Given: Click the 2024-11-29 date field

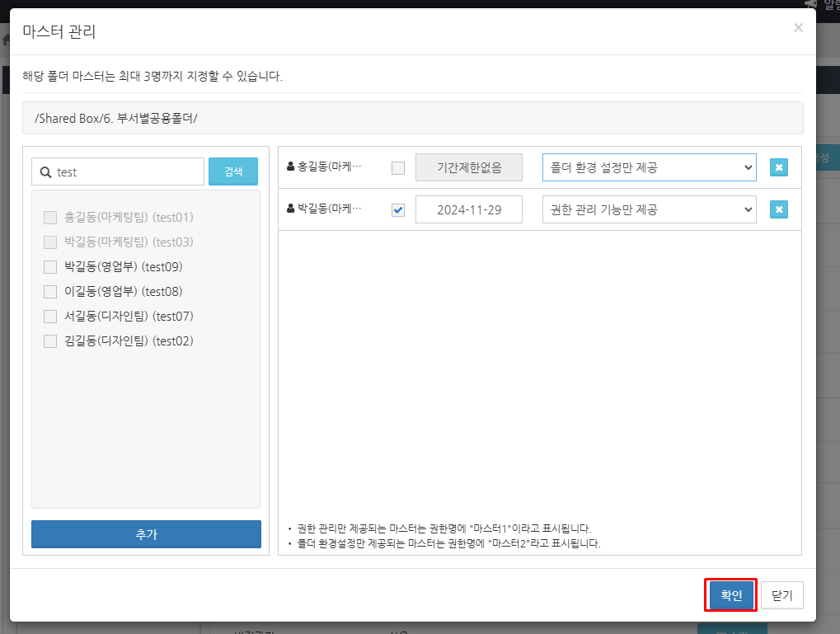Looking at the screenshot, I should coord(469,209).
